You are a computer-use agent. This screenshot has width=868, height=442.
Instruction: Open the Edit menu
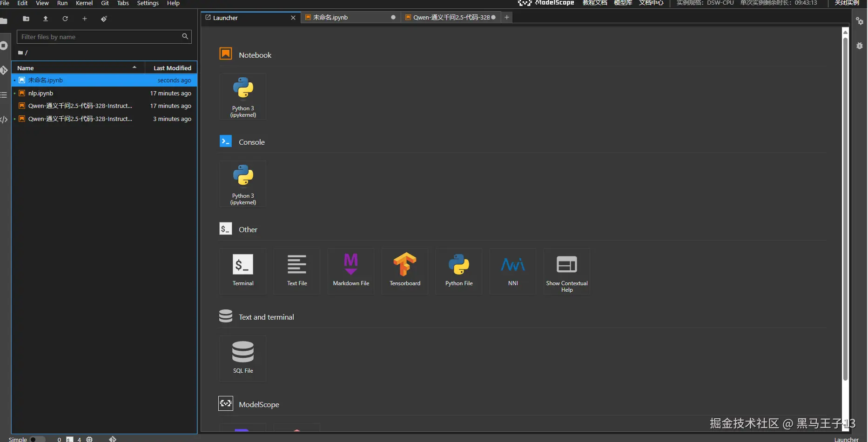pos(22,3)
